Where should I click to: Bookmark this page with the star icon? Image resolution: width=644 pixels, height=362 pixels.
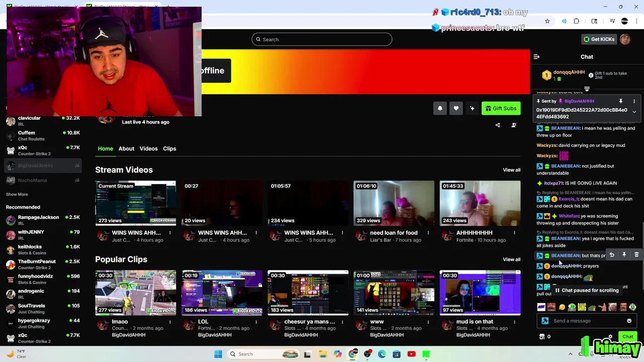click(x=547, y=21)
